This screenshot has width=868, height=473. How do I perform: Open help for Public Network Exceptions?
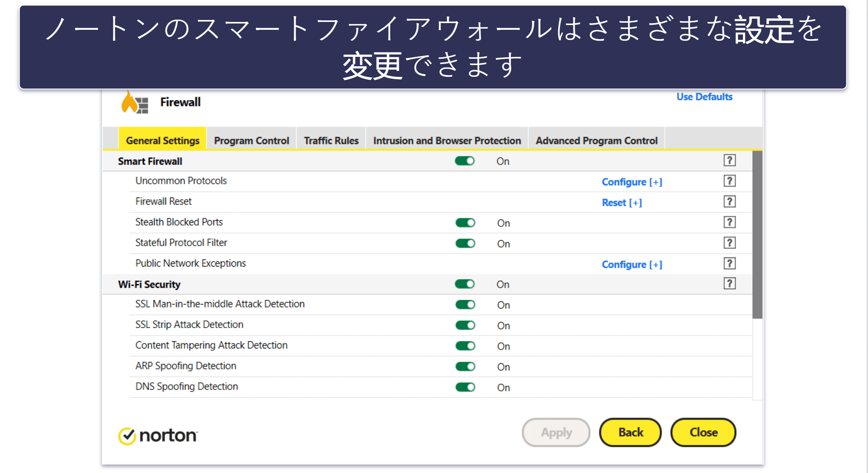[729, 263]
